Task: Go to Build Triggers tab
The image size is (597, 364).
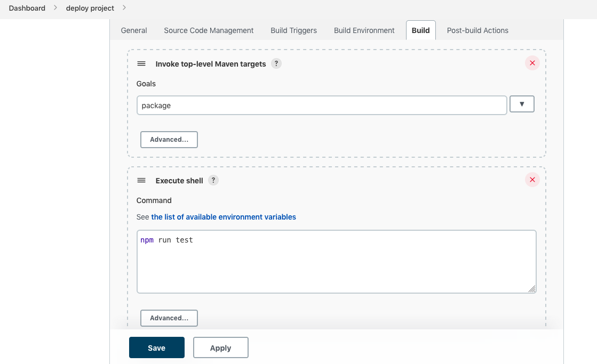Action: pos(293,30)
